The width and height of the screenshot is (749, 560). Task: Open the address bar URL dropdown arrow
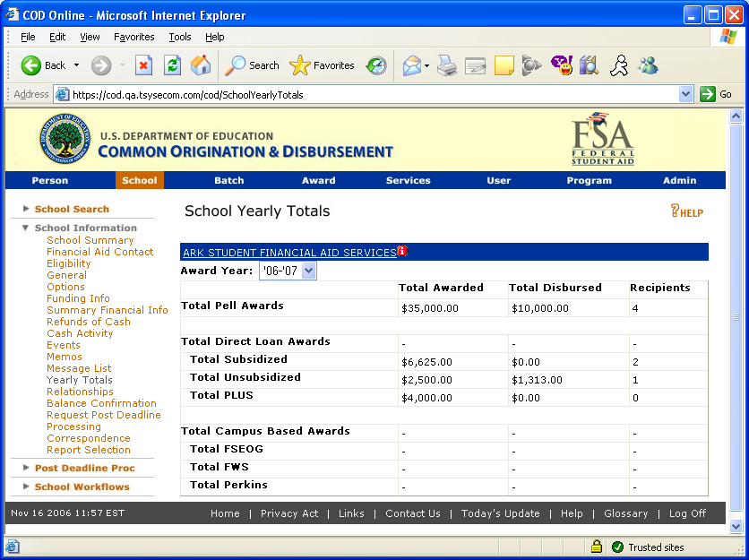tap(685, 94)
